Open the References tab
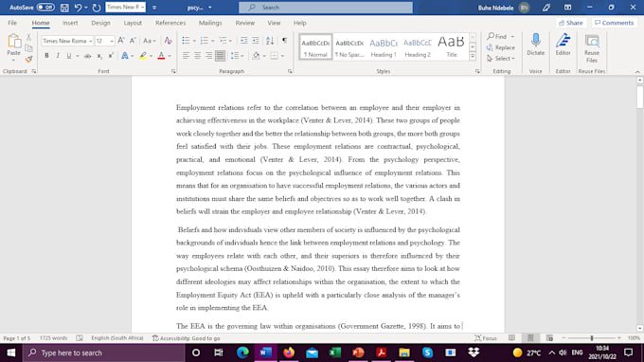The width and height of the screenshot is (644, 362). coord(170,23)
